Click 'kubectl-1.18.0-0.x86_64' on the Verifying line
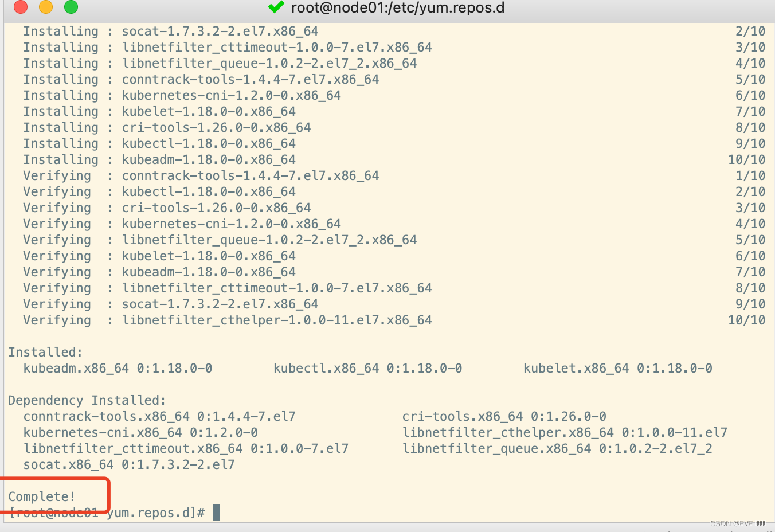The width and height of the screenshot is (775, 532). click(x=209, y=192)
